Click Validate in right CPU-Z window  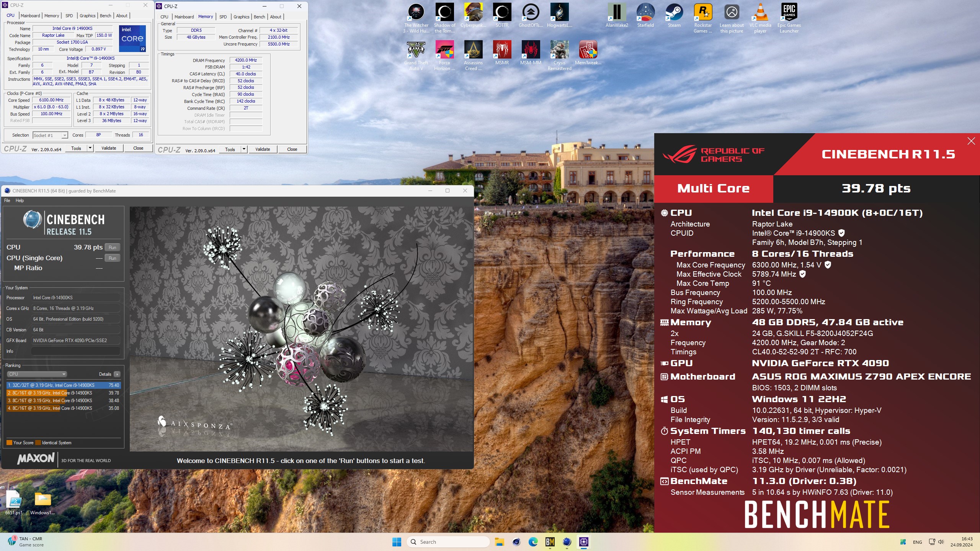tap(263, 149)
